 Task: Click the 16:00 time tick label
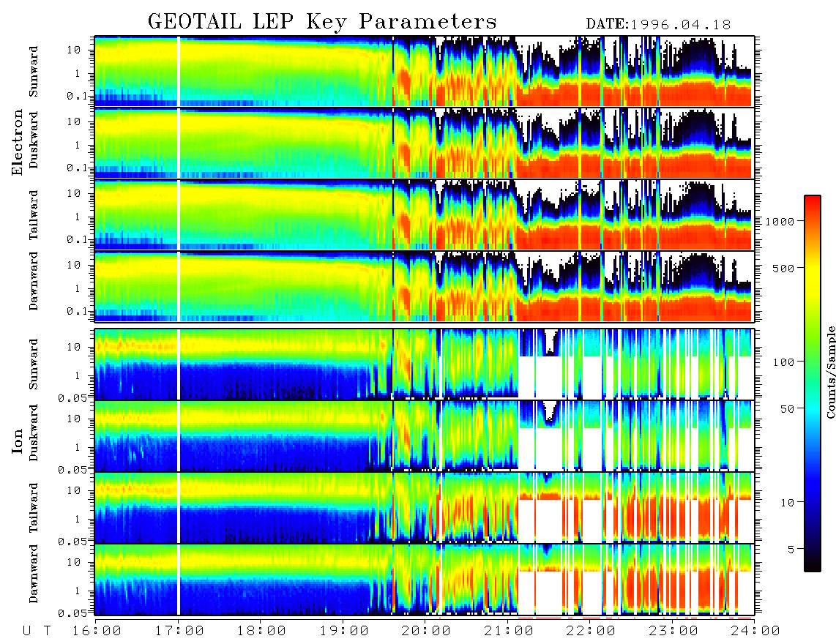(96, 632)
